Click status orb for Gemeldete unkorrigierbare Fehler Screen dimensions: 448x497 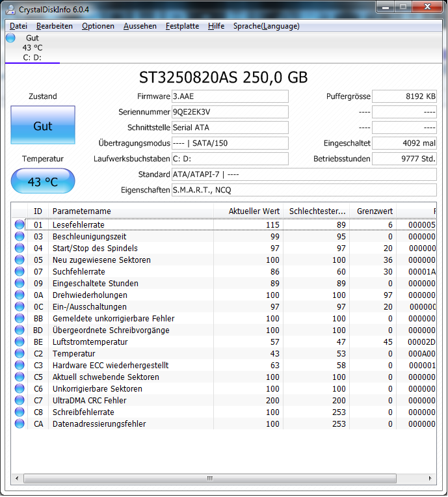point(20,318)
